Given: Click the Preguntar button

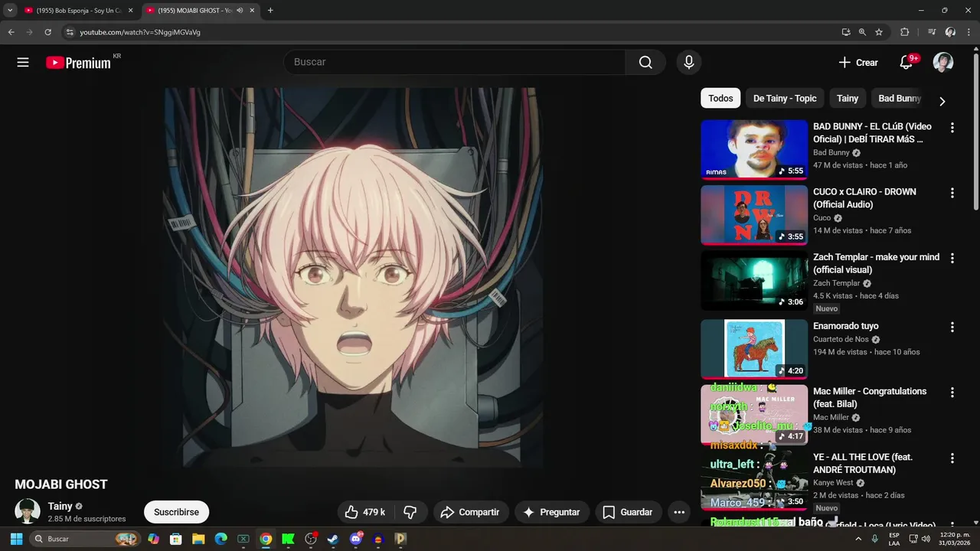Looking at the screenshot, I should pyautogui.click(x=552, y=512).
